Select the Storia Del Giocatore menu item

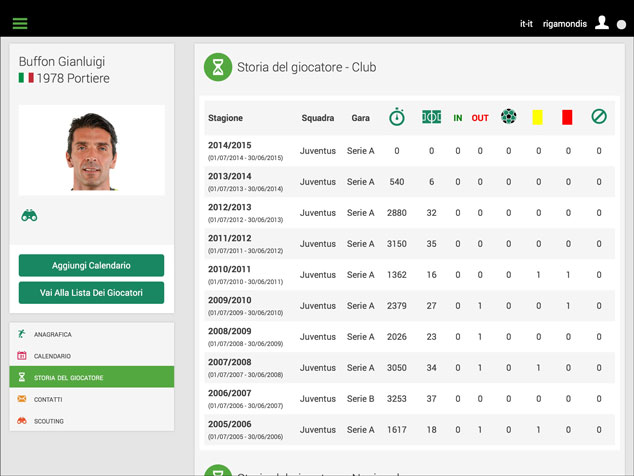tap(92, 377)
